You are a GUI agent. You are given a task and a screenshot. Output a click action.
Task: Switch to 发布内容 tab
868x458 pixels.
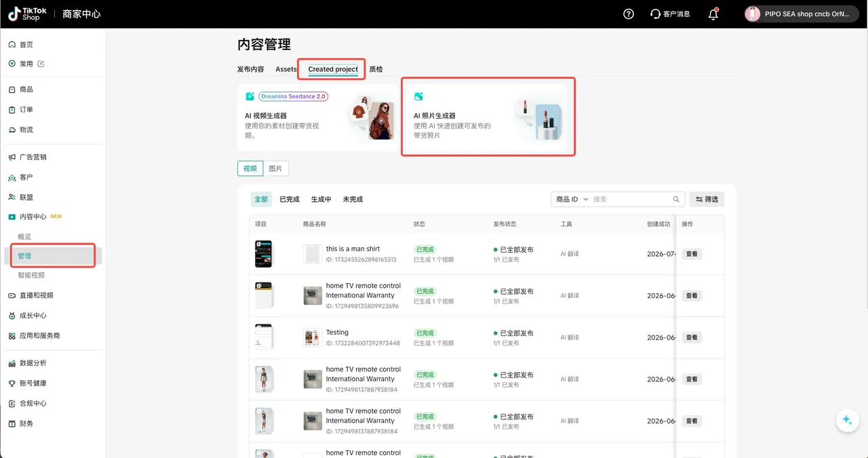coord(250,69)
